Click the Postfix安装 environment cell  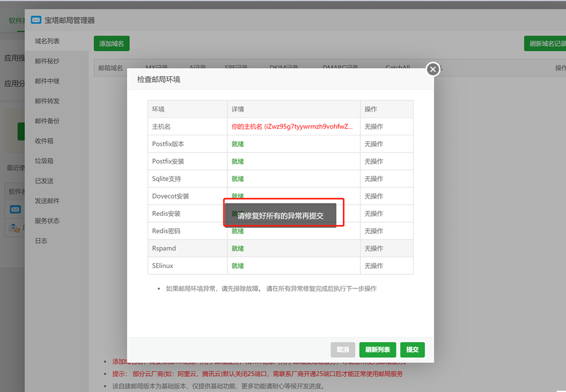[187, 162]
